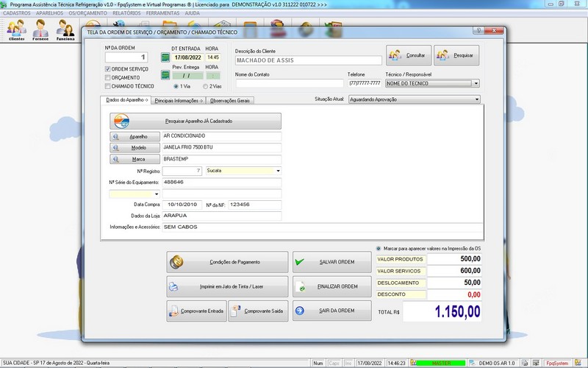Click in the Nº DA ORDEM field
Image resolution: width=588 pixels, height=368 pixels.
[126, 57]
